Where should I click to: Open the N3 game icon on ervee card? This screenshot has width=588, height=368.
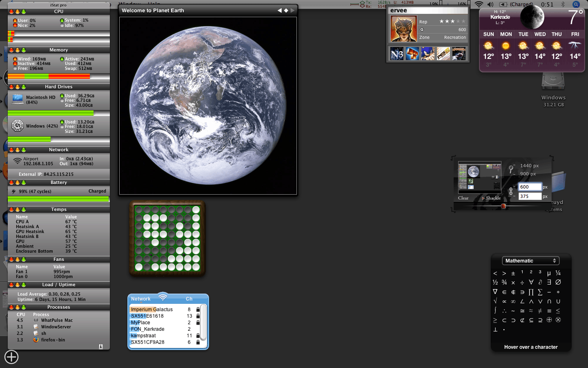click(x=397, y=54)
